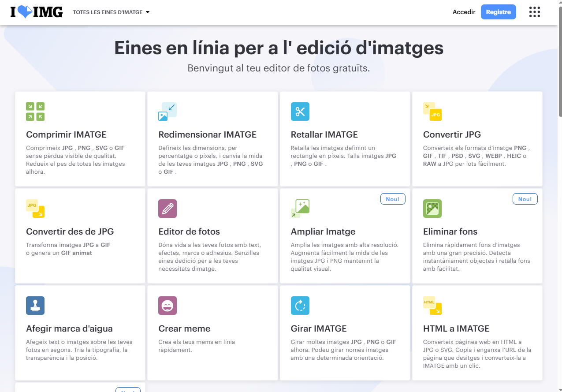Expand the TOTES LES EINES D'IMATGE dropdown
The image size is (562, 392).
pos(111,12)
